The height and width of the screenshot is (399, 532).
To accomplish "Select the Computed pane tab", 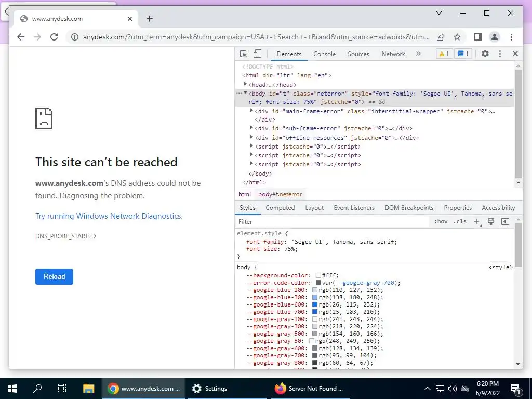I will click(x=280, y=208).
